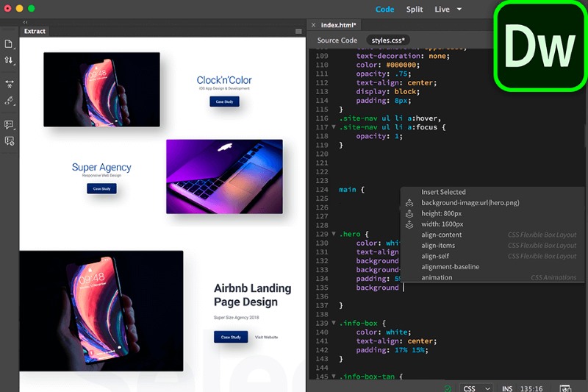Collapse the .info-box rule at line 139

point(334,323)
